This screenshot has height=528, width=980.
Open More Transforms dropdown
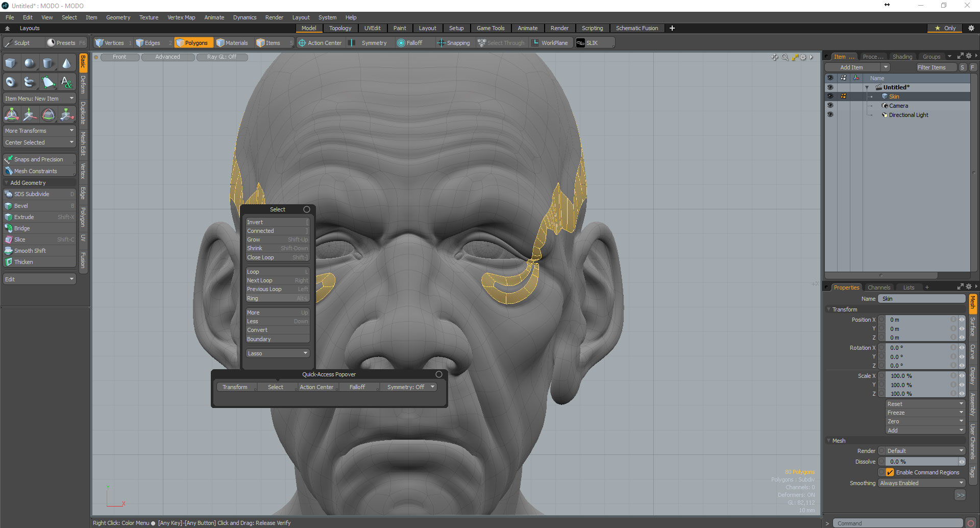tap(39, 131)
